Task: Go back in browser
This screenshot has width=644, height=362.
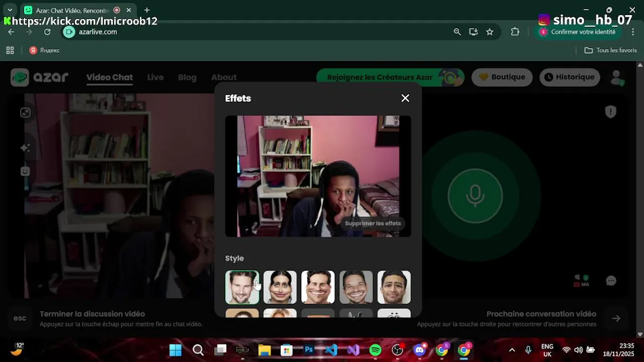Action: pyautogui.click(x=11, y=32)
